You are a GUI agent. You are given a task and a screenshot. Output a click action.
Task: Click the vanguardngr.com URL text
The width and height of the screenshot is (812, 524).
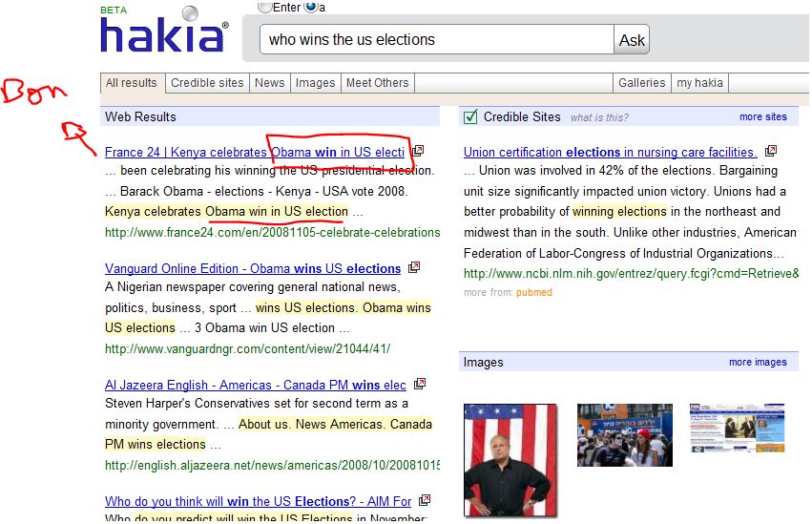pos(247,349)
